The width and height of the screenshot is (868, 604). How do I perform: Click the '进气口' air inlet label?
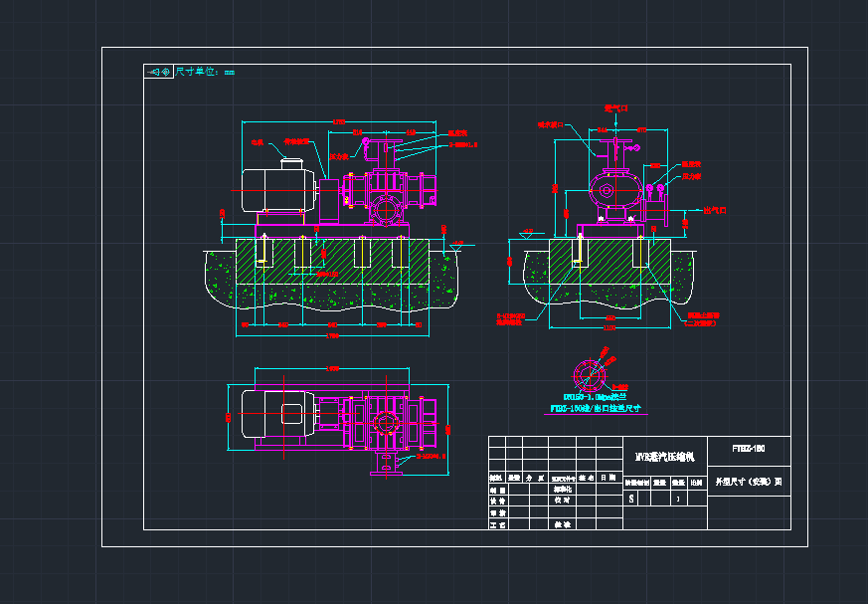point(616,107)
